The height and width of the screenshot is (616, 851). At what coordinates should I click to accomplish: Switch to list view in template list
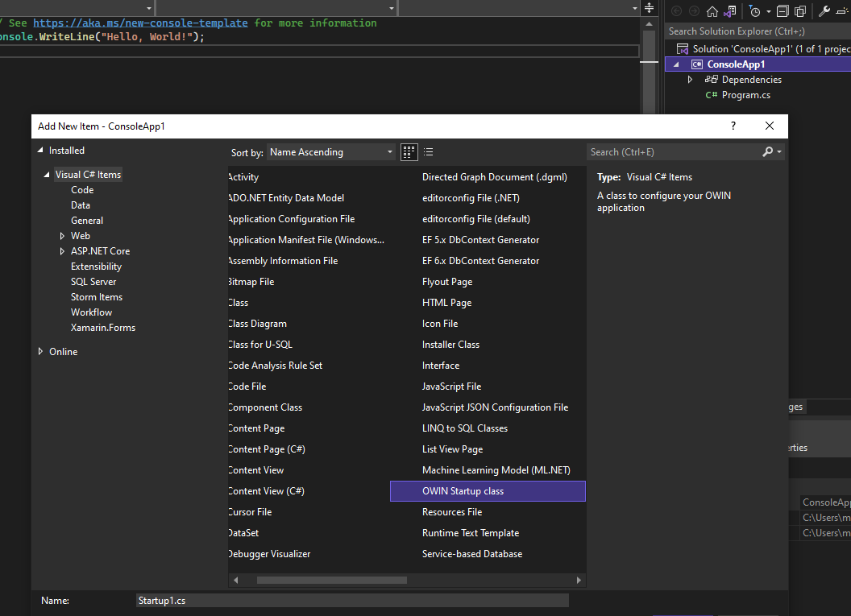click(428, 152)
